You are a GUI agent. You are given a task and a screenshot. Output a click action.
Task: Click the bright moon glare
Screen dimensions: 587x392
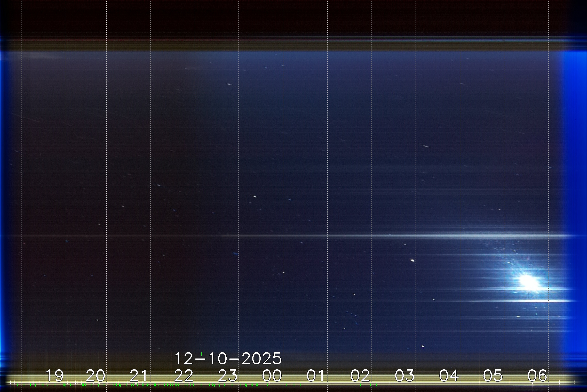529,282
